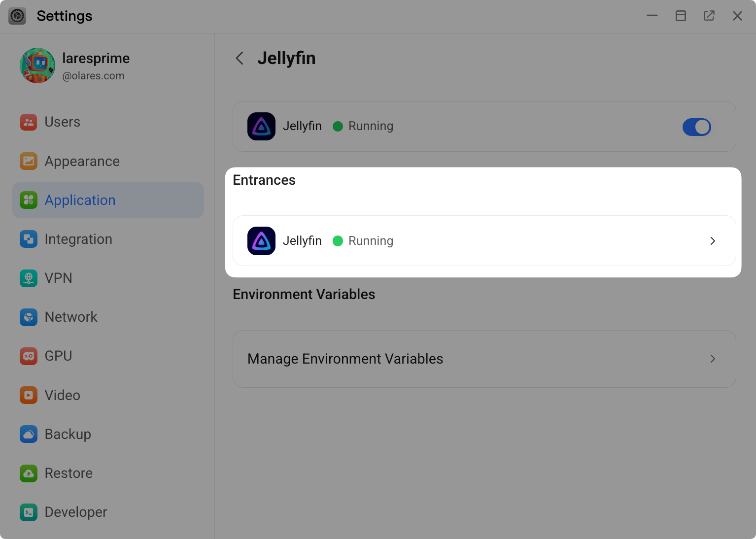This screenshot has width=756, height=539.
Task: Click the Appearance sidebar icon
Action: pos(29,161)
